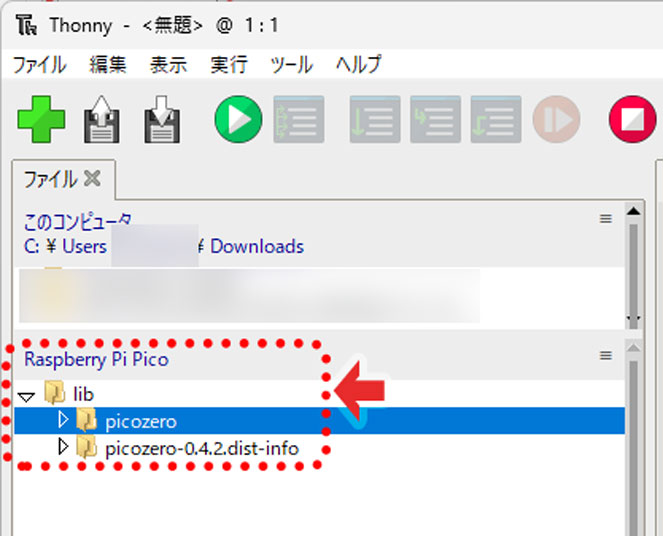Stop the backend with red stop button
The width and height of the screenshot is (663, 536).
(x=633, y=119)
